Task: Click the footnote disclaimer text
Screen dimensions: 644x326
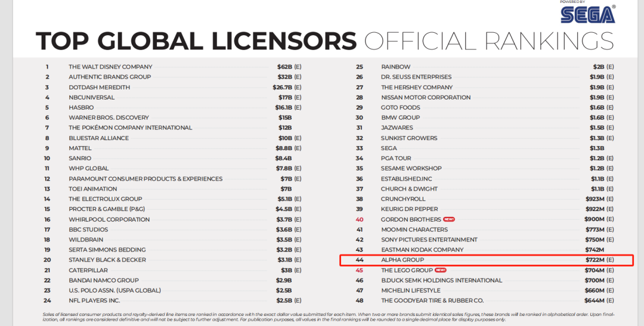Action: pos(322,316)
